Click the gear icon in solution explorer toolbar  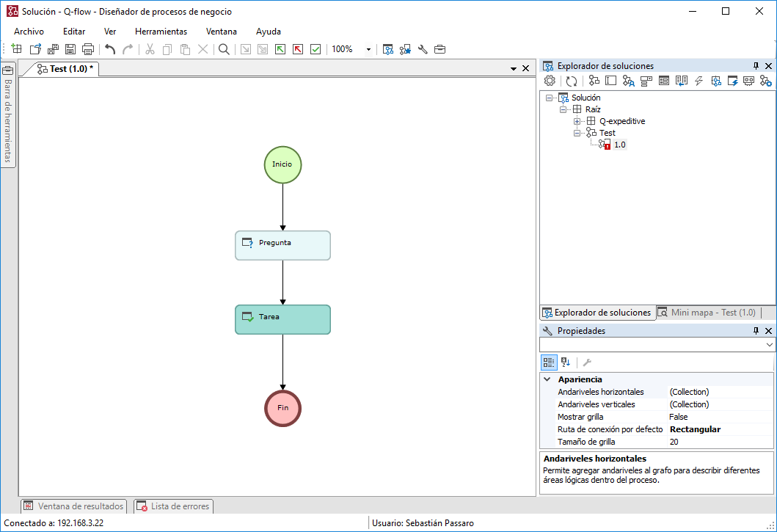550,81
